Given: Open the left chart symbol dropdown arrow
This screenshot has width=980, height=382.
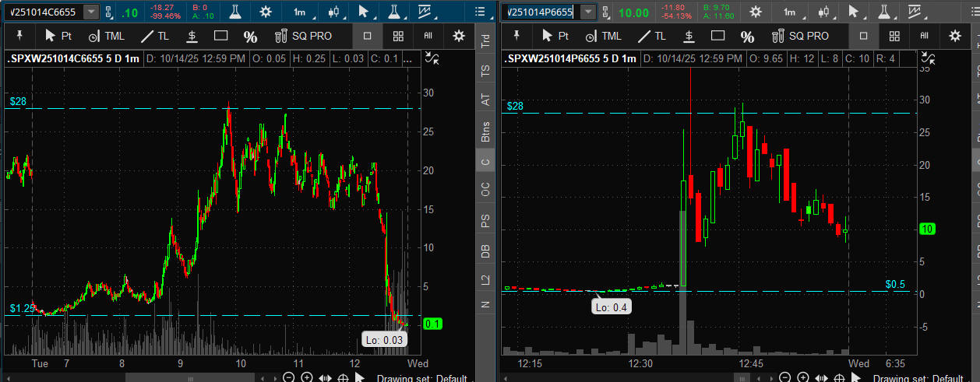Looking at the screenshot, I should (91, 12).
